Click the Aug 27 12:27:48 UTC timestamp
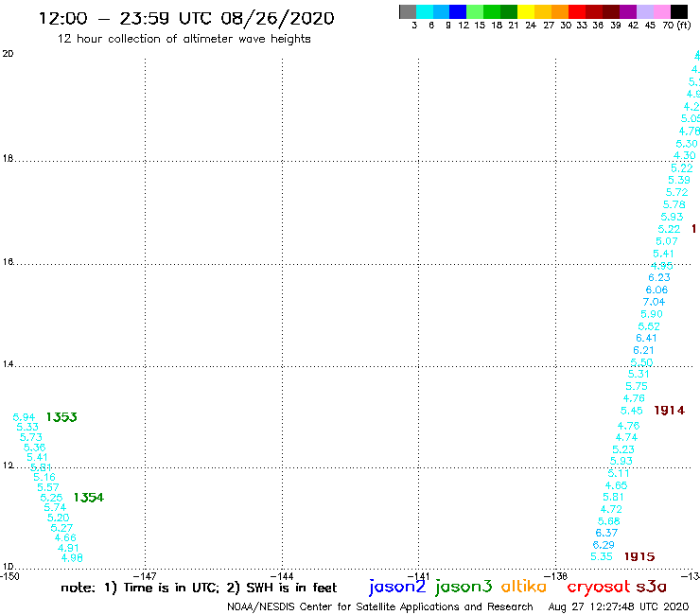Image resolution: width=700 pixels, height=615 pixels. (619, 606)
